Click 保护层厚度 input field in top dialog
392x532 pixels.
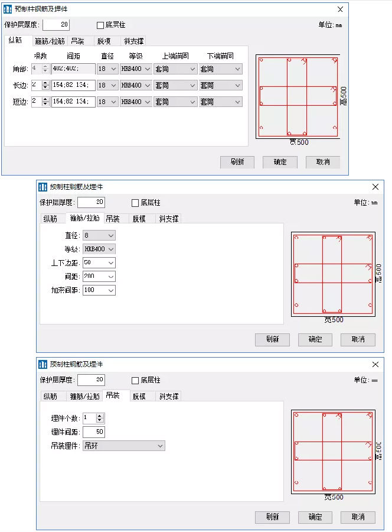click(x=56, y=25)
